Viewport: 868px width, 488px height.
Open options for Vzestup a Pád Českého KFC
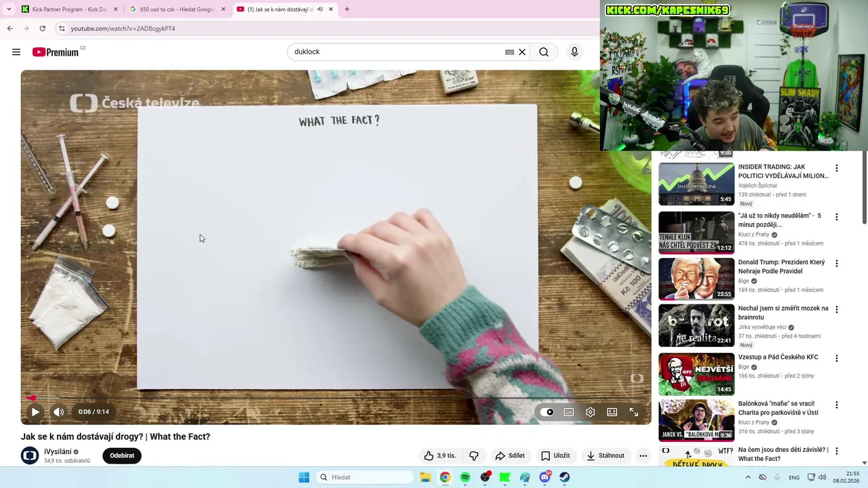click(836, 358)
